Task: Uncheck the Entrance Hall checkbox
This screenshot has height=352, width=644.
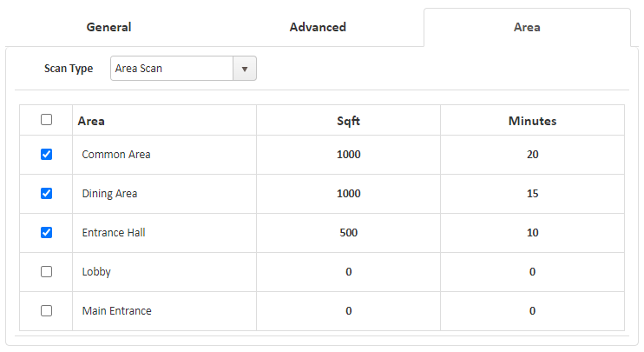Action: point(47,232)
